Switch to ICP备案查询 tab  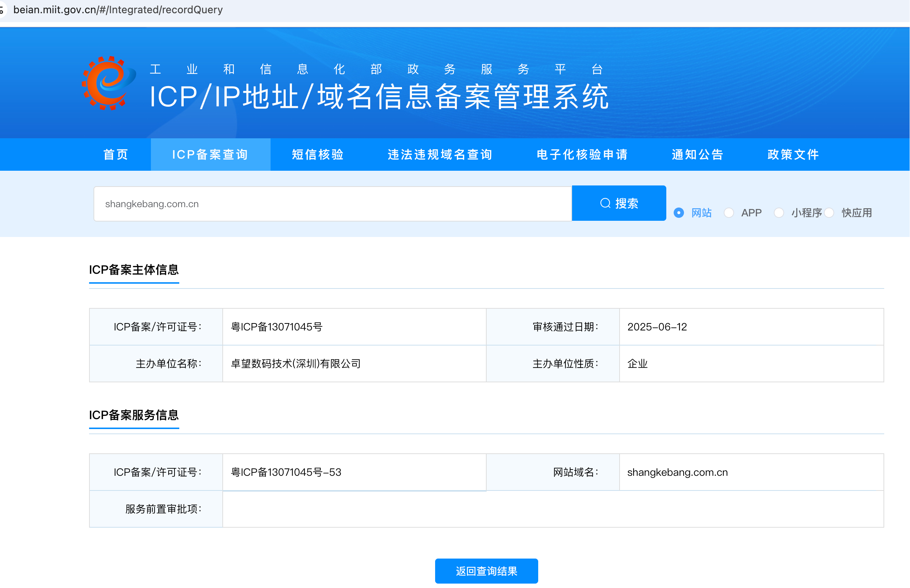point(211,155)
